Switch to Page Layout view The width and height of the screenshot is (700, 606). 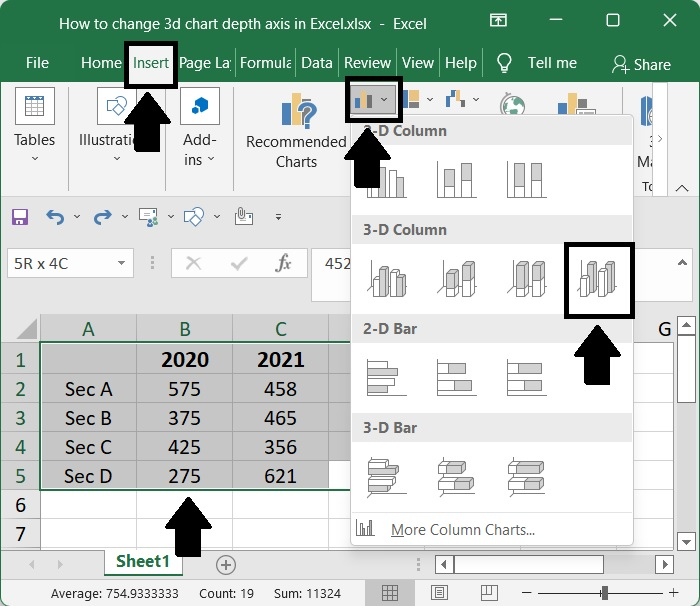[439, 593]
